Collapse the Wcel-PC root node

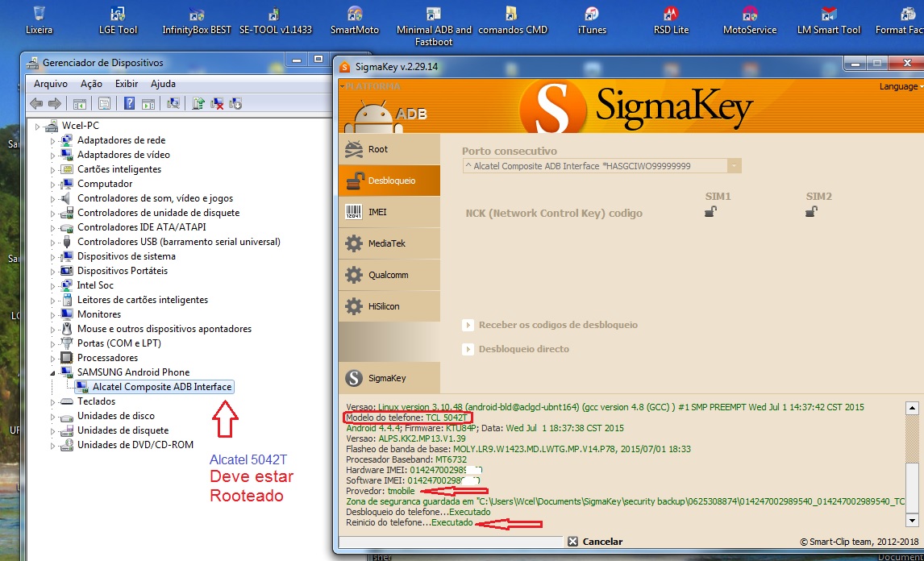38,126
